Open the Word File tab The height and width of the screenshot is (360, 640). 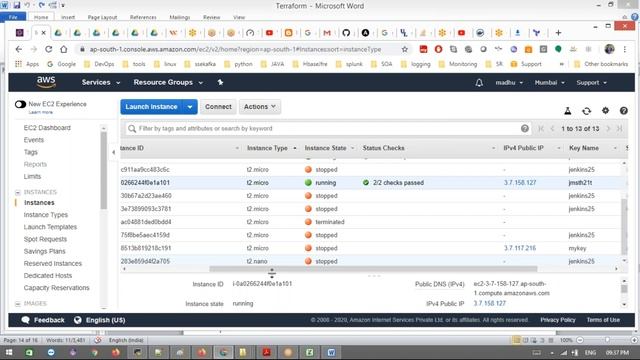point(13,17)
